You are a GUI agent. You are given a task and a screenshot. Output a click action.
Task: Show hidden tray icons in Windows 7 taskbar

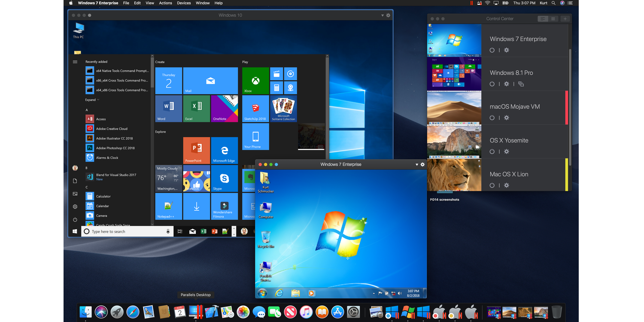(x=374, y=293)
